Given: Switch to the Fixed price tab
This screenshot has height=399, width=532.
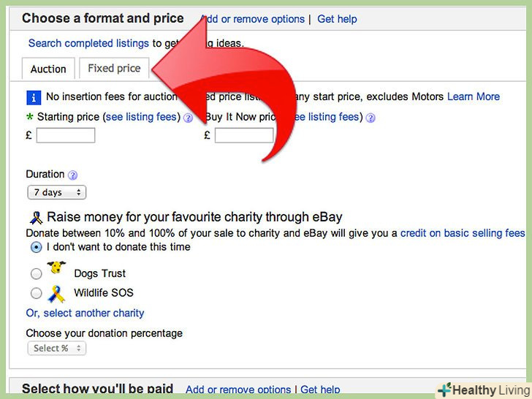Looking at the screenshot, I should pyautogui.click(x=114, y=69).
